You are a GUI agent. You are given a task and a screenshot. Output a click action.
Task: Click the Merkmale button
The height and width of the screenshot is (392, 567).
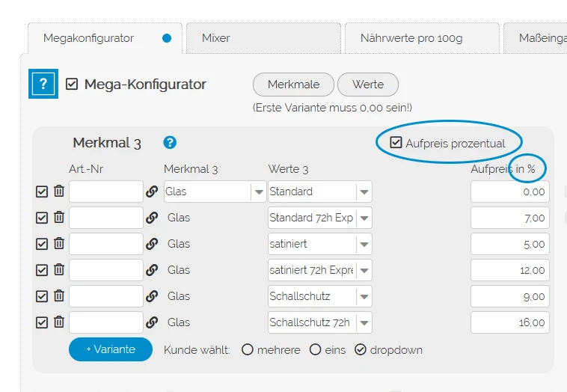click(x=293, y=85)
